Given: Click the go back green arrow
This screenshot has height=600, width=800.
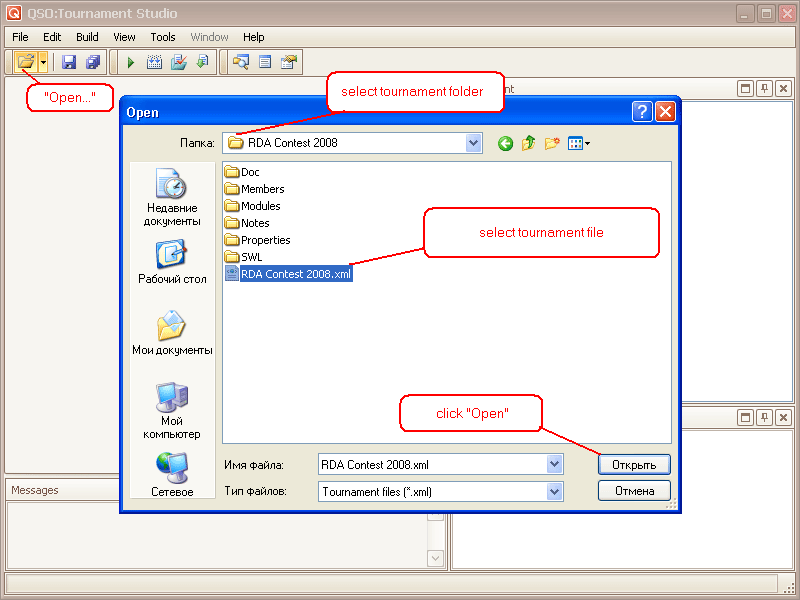Looking at the screenshot, I should click(x=505, y=143).
